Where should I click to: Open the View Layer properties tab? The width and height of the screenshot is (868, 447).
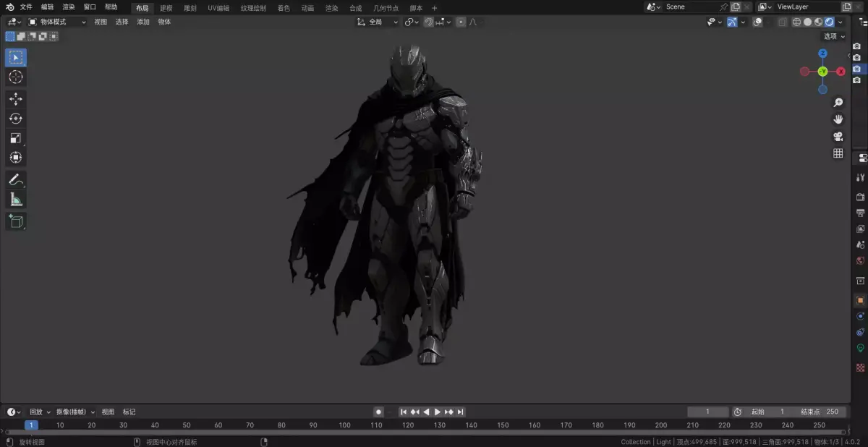[x=861, y=229]
